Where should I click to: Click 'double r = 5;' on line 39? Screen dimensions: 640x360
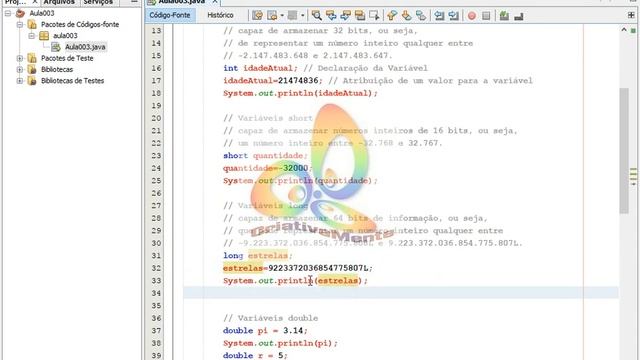click(x=255, y=356)
